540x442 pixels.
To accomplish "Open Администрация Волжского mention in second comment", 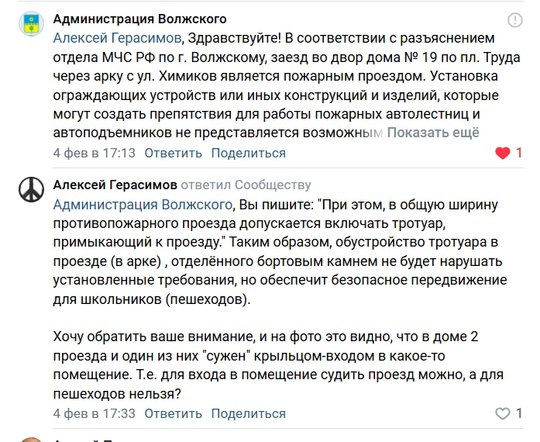I will [143, 205].
